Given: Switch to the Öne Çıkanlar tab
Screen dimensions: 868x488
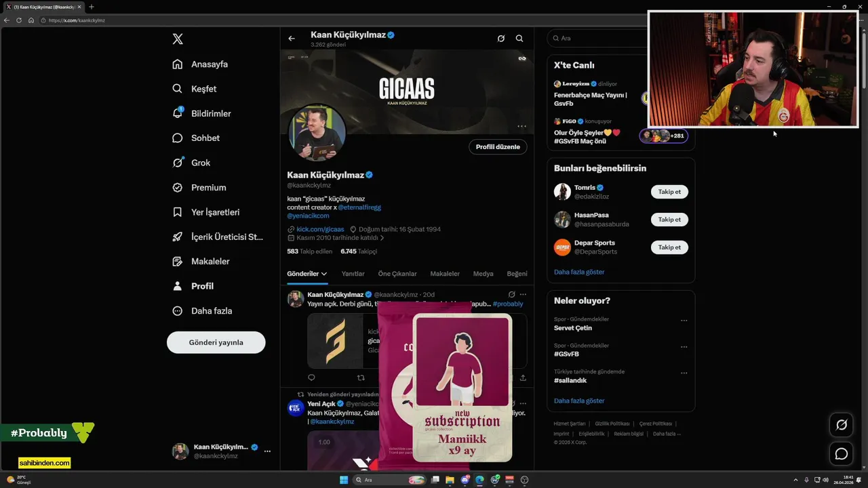Looking at the screenshot, I should pos(397,274).
